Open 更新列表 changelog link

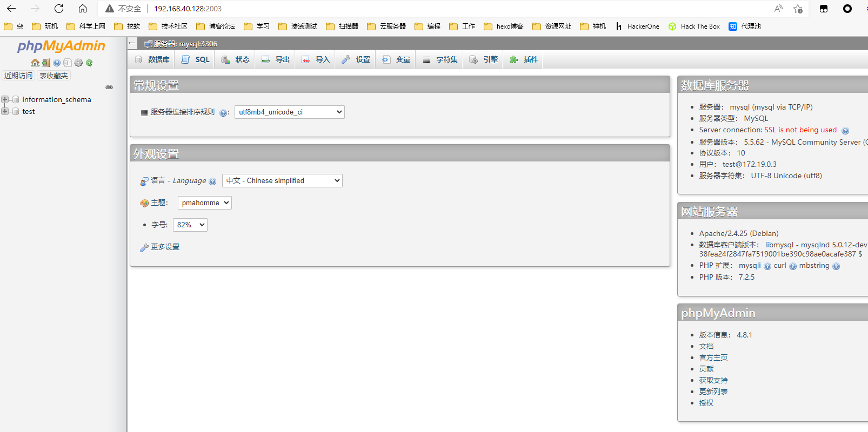coord(713,391)
